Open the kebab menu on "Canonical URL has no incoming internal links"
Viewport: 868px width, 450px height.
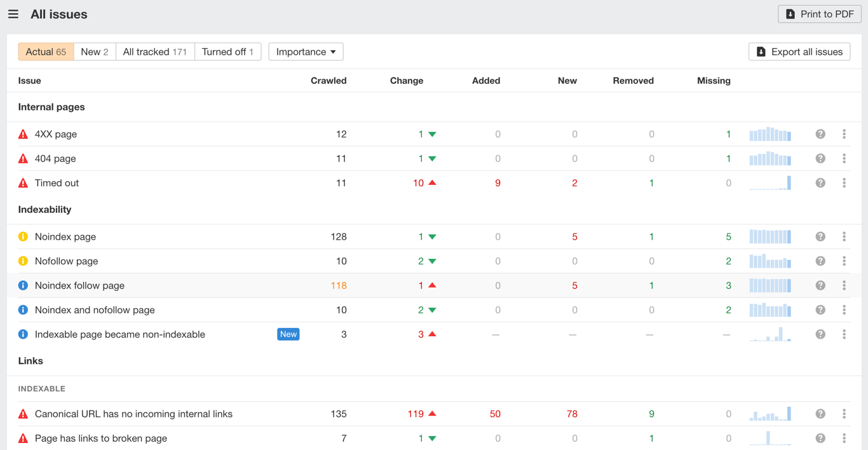pyautogui.click(x=844, y=413)
